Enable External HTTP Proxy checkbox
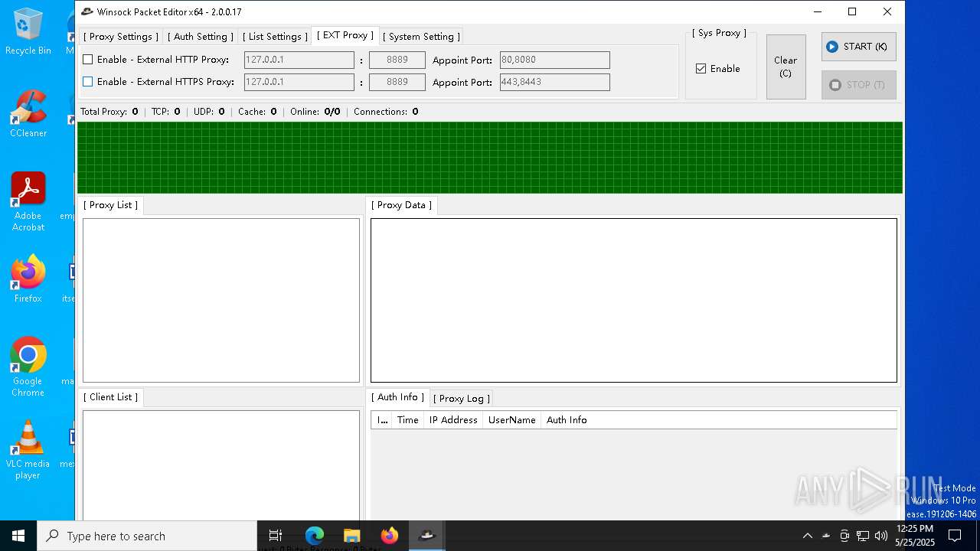 point(88,60)
